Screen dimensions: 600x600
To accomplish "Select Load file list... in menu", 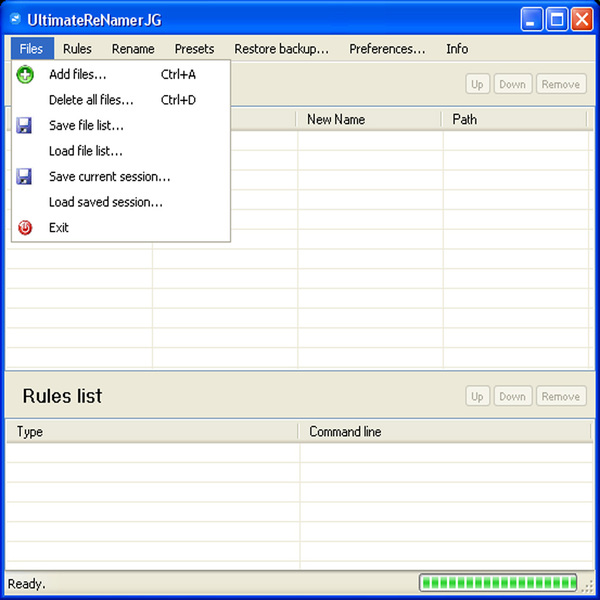I will (x=121, y=151).
